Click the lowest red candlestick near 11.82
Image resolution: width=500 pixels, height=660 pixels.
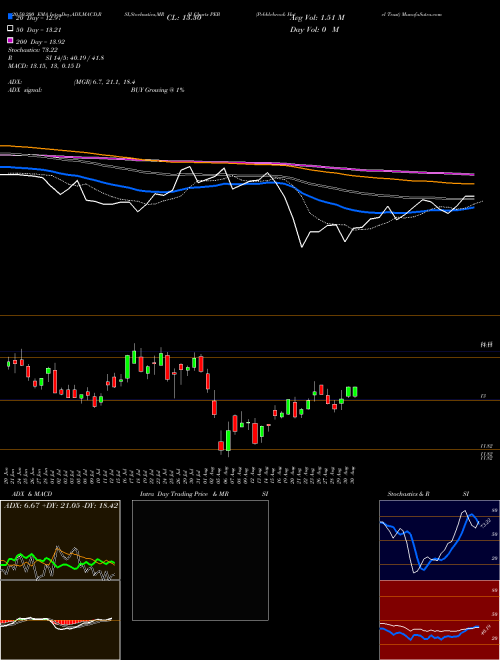coord(221,446)
